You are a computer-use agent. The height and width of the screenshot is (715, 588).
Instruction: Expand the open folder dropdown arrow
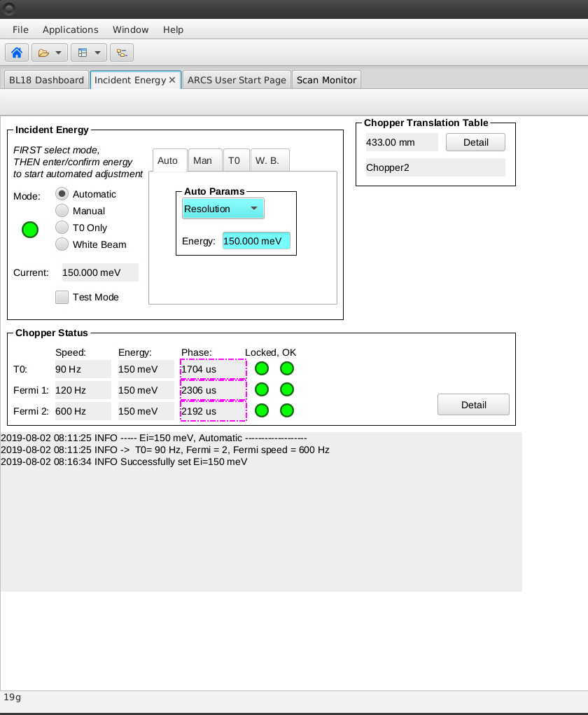pyautogui.click(x=58, y=53)
